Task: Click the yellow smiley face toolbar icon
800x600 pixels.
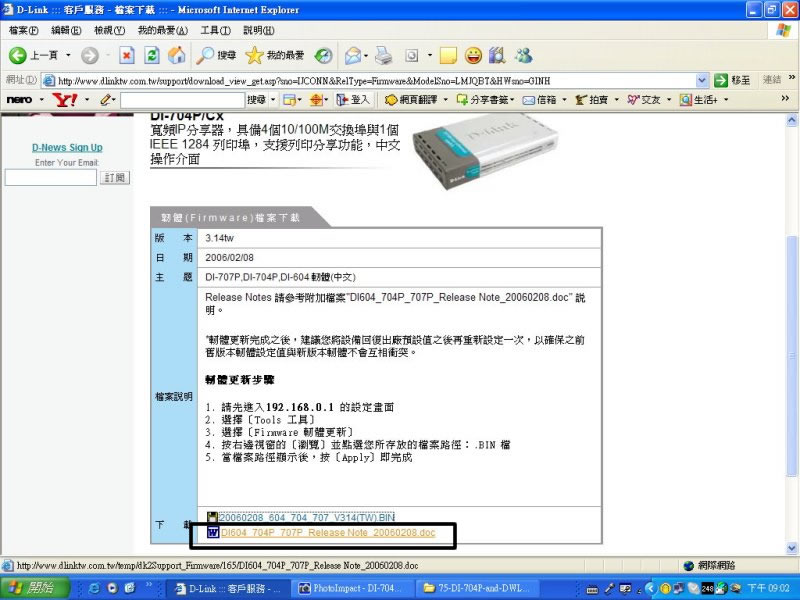Action: coord(473,55)
